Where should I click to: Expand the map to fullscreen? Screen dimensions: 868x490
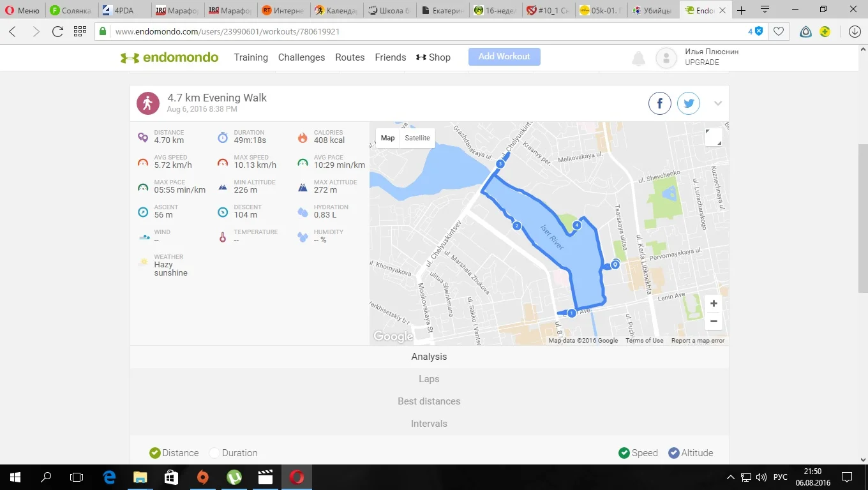(714, 137)
